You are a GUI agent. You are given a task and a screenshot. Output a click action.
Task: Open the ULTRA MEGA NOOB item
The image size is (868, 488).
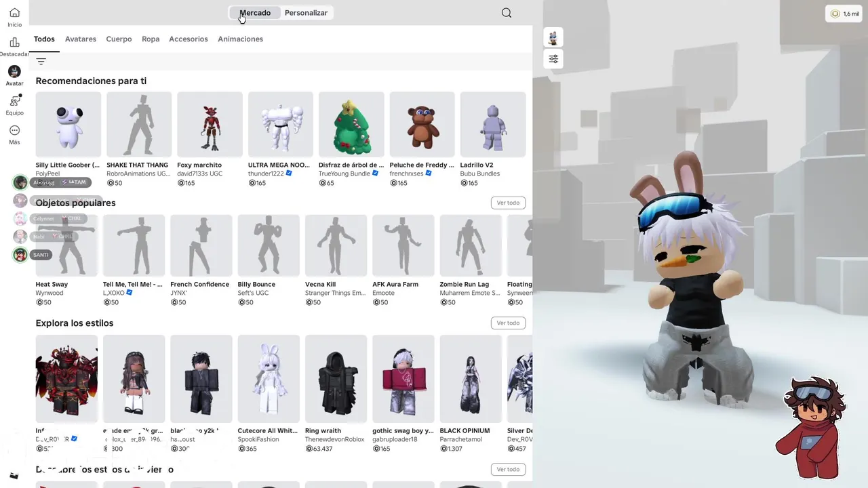(281, 125)
